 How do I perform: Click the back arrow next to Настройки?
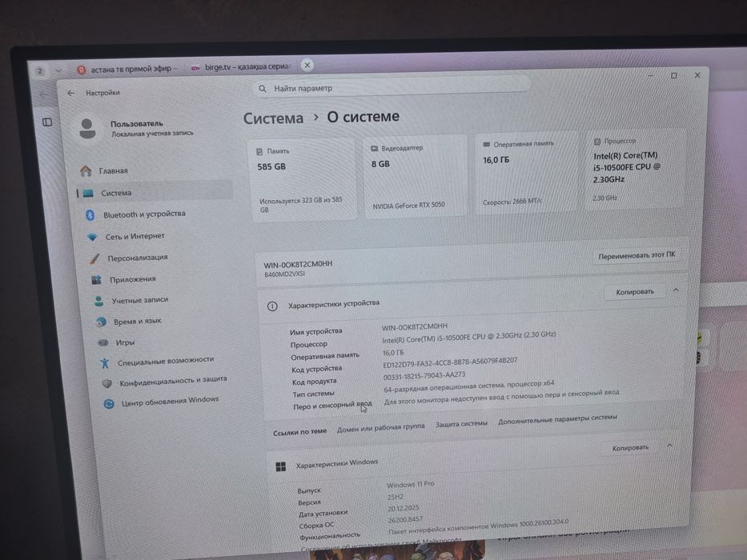[71, 93]
